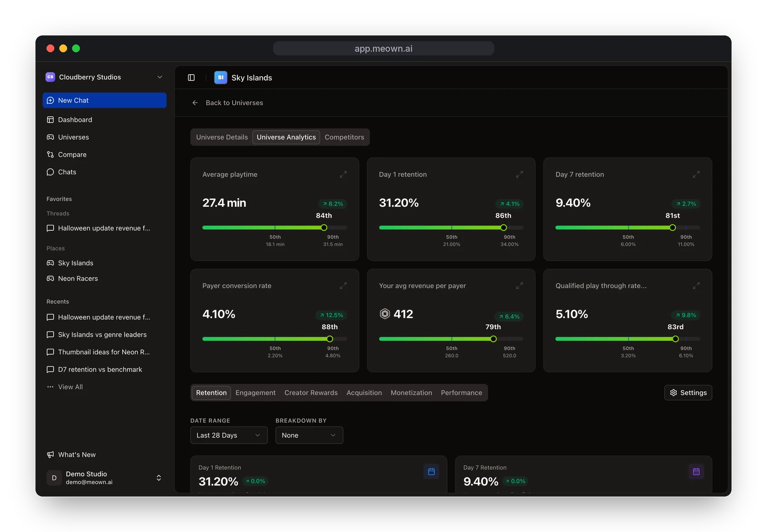Open Sky Islands vs genre leaders chat
This screenshot has width=767, height=532.
(104, 335)
